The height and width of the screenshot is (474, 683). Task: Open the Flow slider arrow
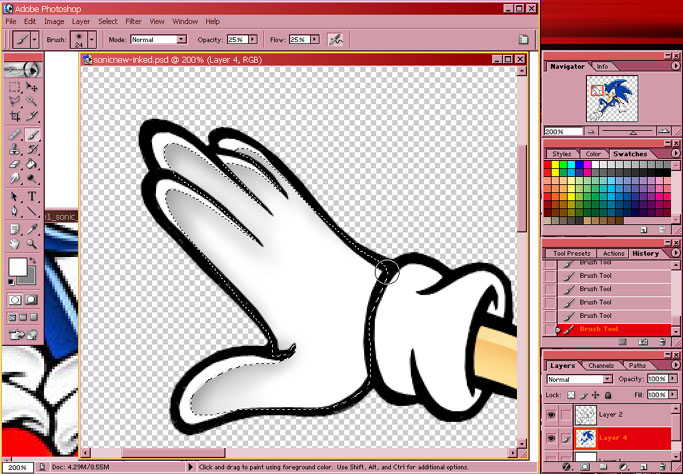pos(315,40)
